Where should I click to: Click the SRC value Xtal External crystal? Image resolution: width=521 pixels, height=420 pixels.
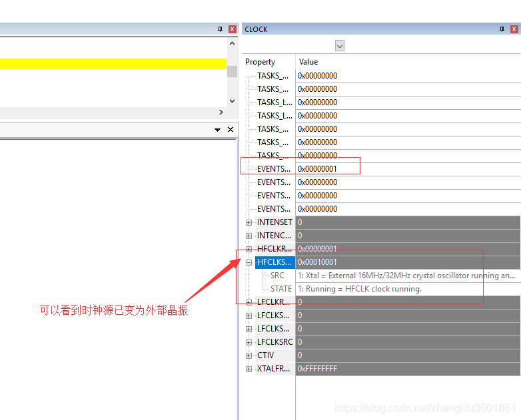(x=406, y=276)
